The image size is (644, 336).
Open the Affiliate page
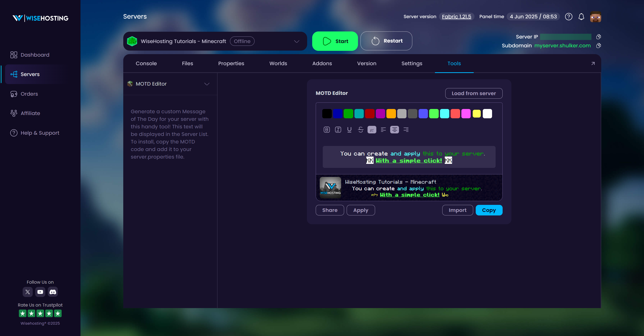25,113
